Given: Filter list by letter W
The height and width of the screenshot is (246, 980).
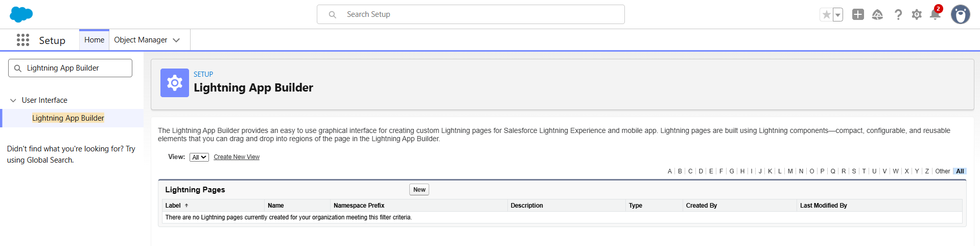Looking at the screenshot, I should pos(896,171).
